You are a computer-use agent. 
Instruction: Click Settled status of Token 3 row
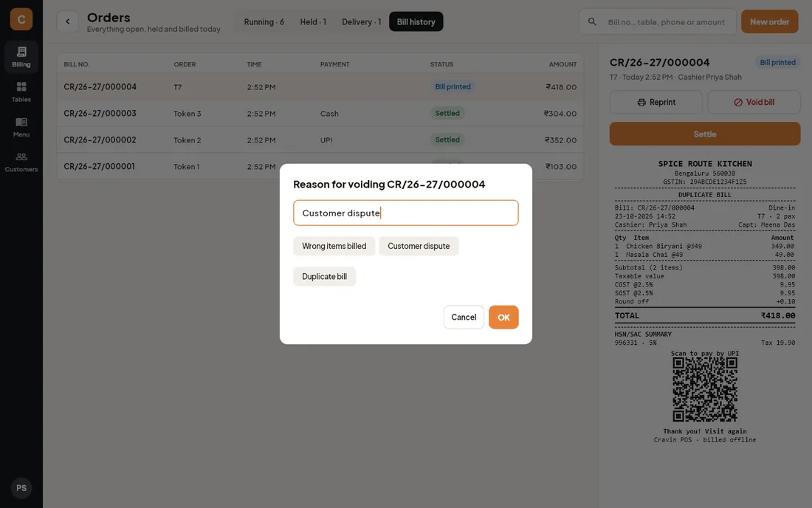[447, 113]
